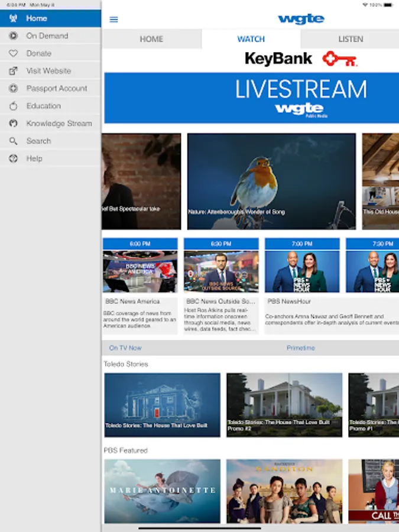Image resolution: width=399 pixels, height=532 pixels.
Task: Switch to the LISTEN tab
Action: tap(351, 39)
